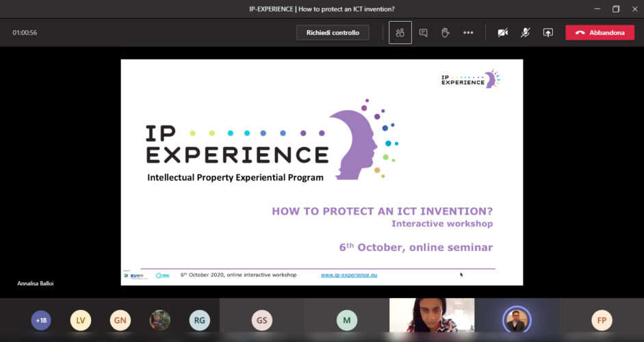Viewport: 644px width, 342px height.
Task: Open the www.ip-experience.eu link on slide
Action: (x=349, y=275)
